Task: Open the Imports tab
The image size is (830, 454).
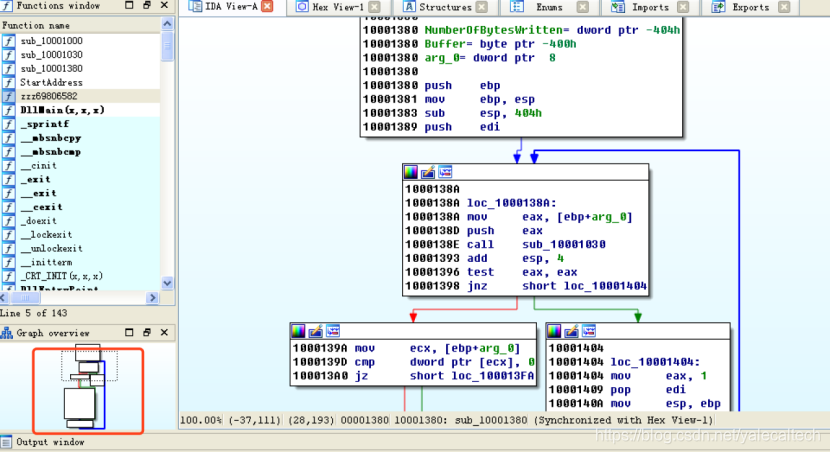Action: click(x=649, y=7)
